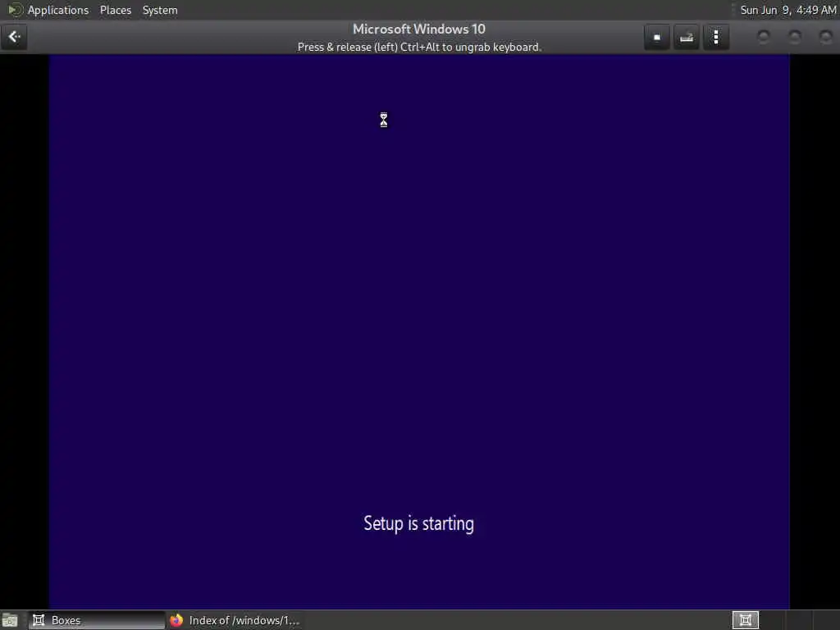
Task: Open the keyboard shortcuts button in Boxes header
Action: (687, 37)
